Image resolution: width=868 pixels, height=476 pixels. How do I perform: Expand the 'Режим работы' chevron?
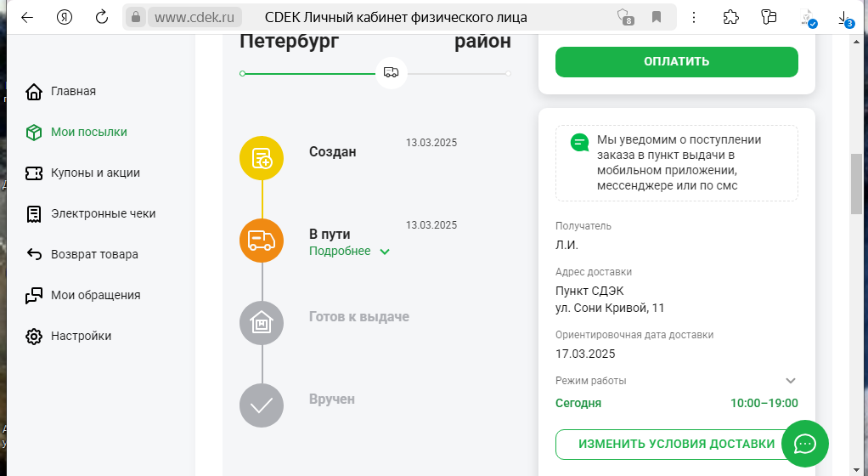pyautogui.click(x=791, y=381)
